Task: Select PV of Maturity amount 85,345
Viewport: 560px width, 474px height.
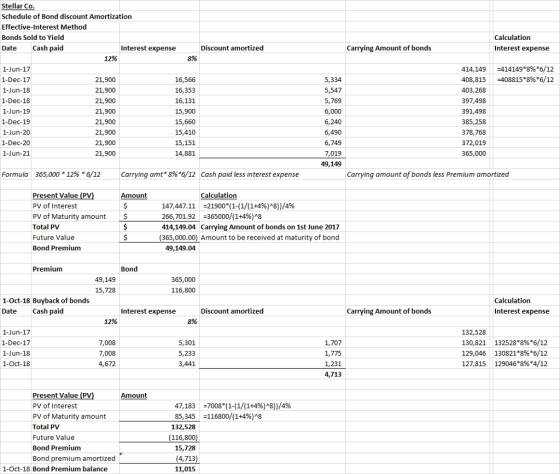Action: click(x=185, y=416)
